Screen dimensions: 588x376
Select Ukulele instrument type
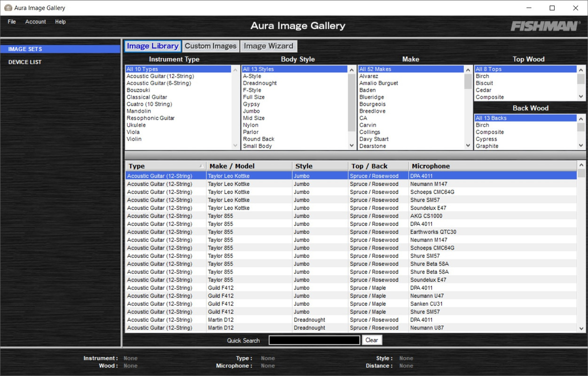coord(178,125)
